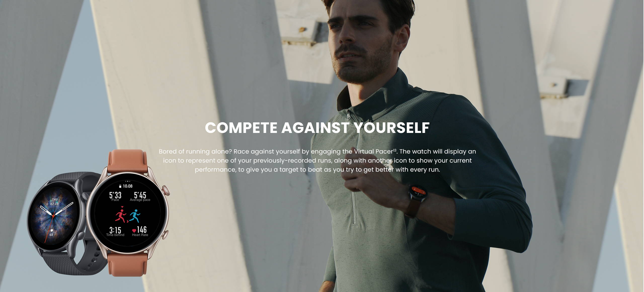Screen dimensions: 644x292
Task: Click the battery icon next to 10:08
Action: (120, 186)
